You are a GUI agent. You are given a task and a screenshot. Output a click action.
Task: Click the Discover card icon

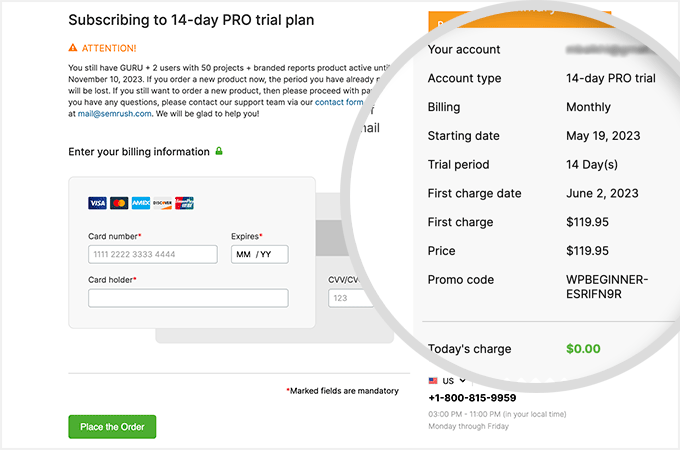(162, 203)
